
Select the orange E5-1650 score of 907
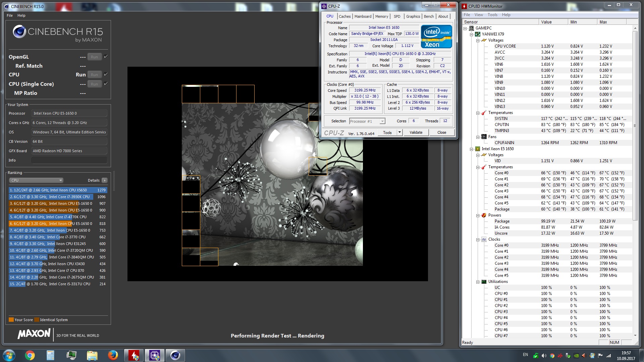coord(58,203)
